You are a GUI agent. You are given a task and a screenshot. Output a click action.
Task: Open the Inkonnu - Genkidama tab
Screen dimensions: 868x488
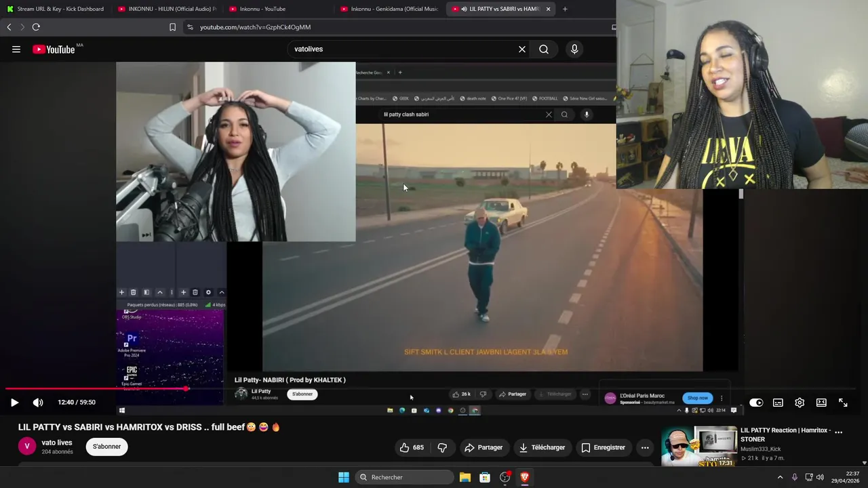click(389, 9)
